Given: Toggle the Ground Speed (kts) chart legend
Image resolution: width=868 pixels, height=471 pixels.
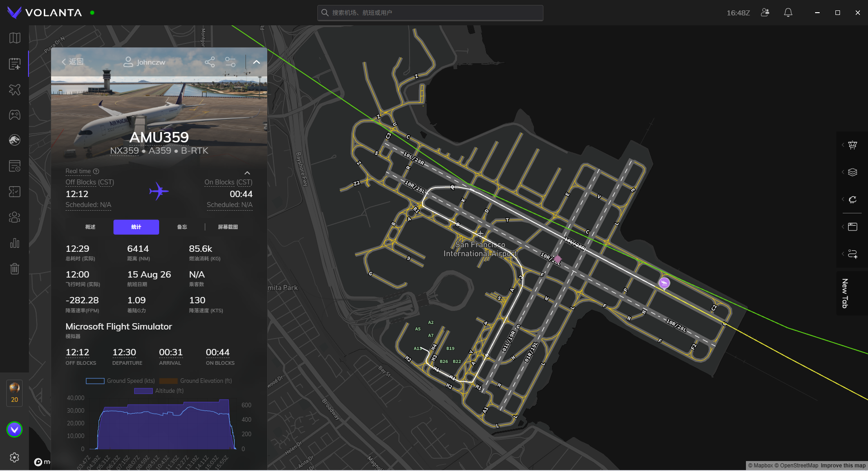Looking at the screenshot, I should point(120,381).
